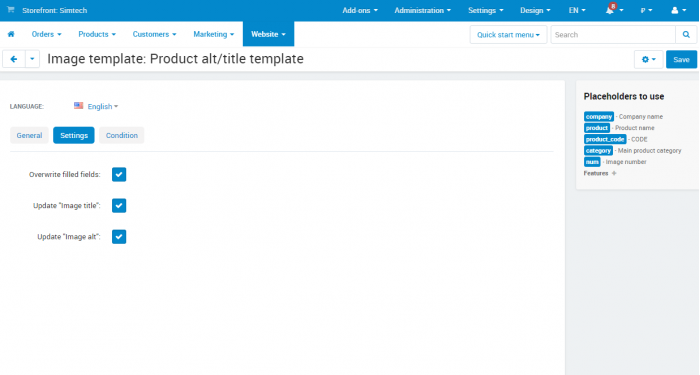Open the currency selector dropdown

(x=646, y=10)
